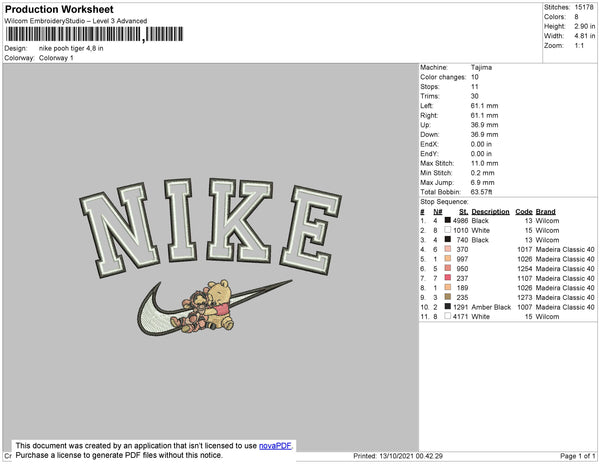Click the 'Right:' measurement label
This screenshot has width=600, height=464.
(x=429, y=115)
